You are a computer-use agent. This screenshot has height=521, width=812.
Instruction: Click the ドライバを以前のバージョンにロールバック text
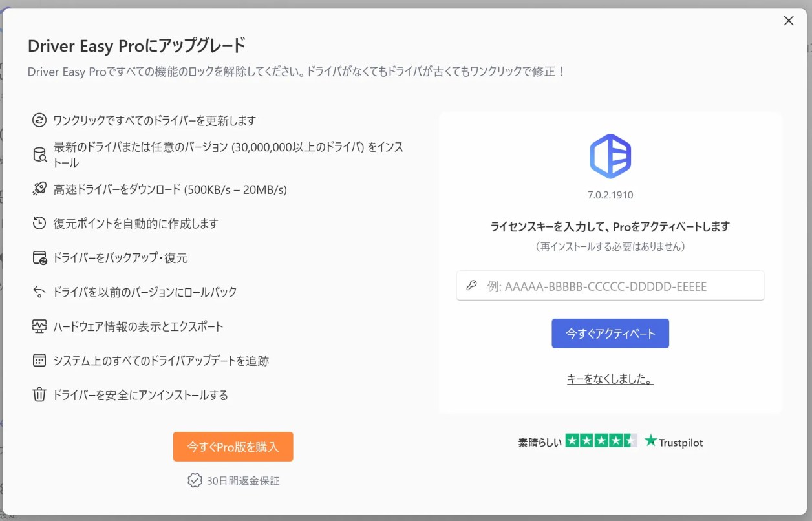(145, 292)
